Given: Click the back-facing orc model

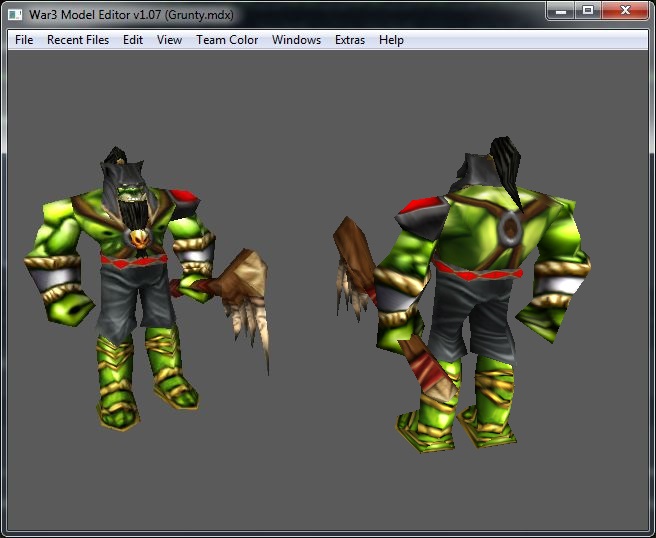Looking at the screenshot, I should pyautogui.click(x=464, y=295).
